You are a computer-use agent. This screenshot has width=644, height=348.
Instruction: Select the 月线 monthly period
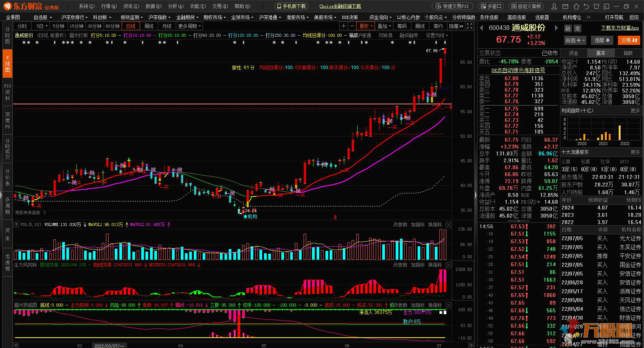[x=167, y=26]
